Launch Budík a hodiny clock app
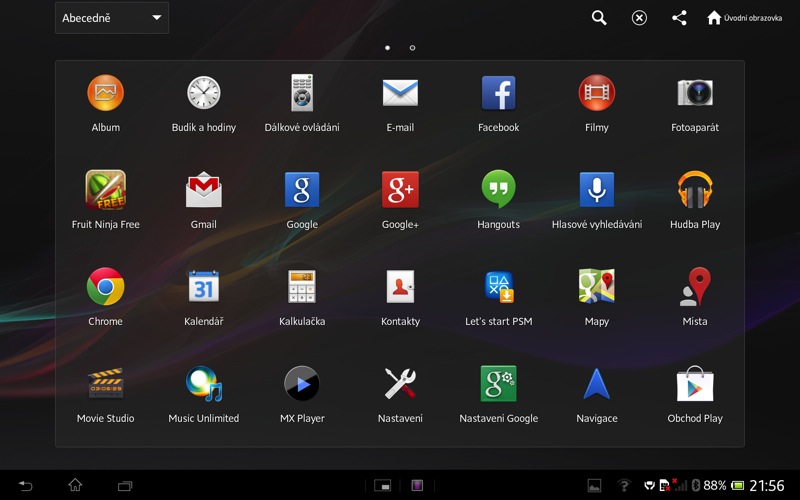The image size is (800, 500). coord(204,93)
